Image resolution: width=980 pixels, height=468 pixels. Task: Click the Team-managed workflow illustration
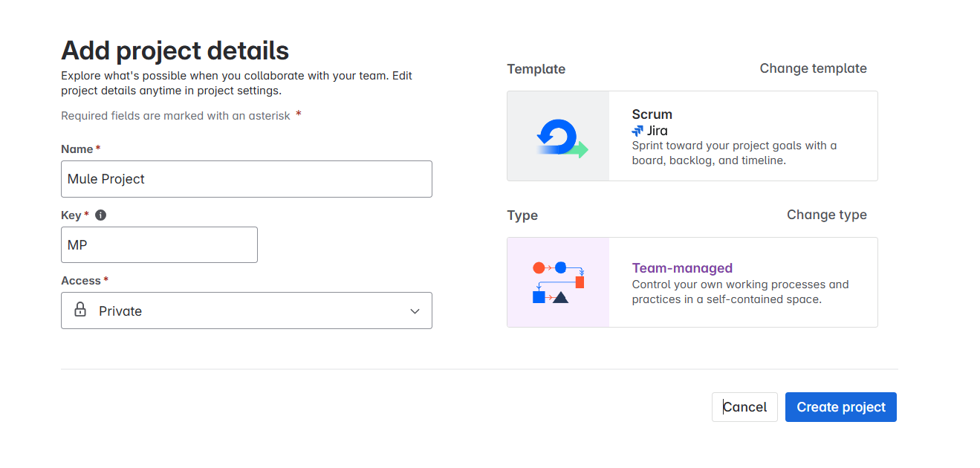click(559, 282)
